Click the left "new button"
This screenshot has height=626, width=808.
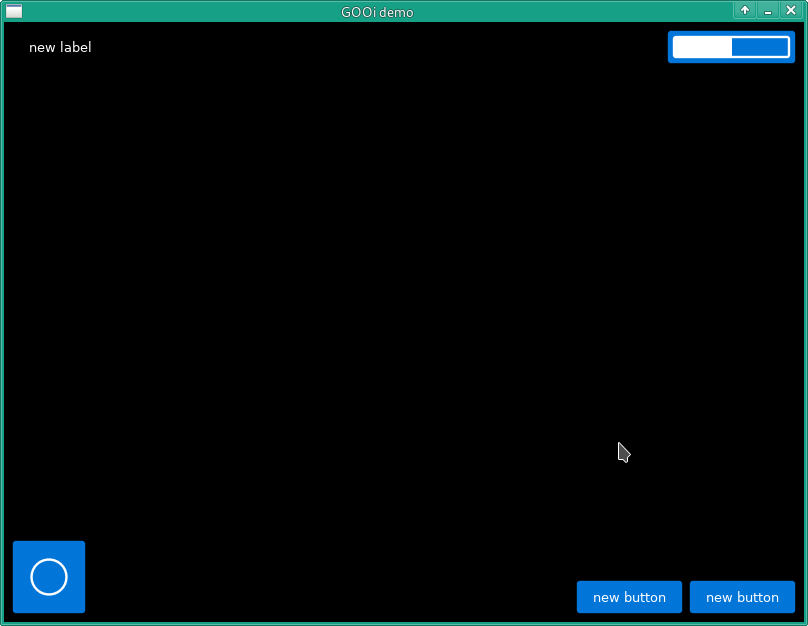point(629,597)
